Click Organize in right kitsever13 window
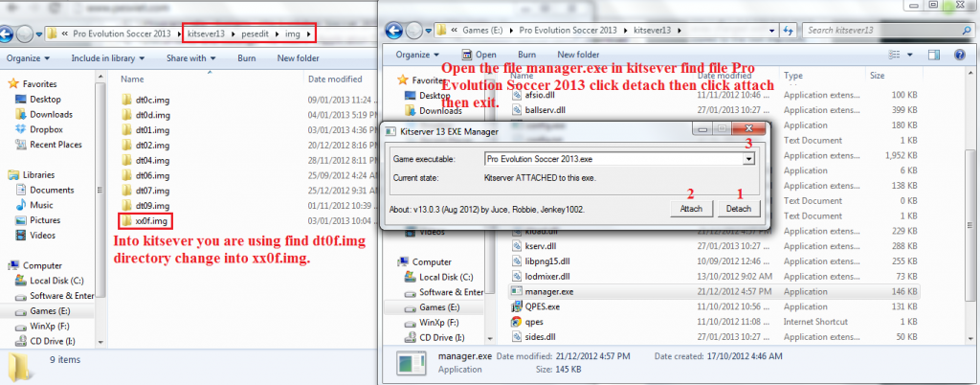 (x=417, y=55)
